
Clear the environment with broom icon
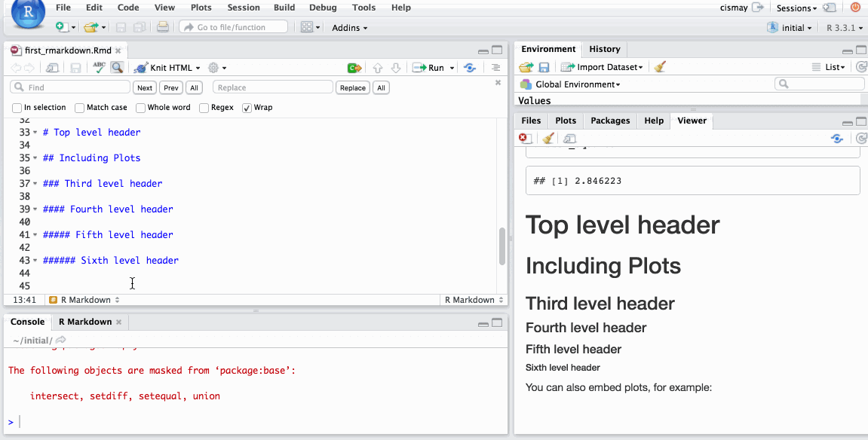coord(660,67)
